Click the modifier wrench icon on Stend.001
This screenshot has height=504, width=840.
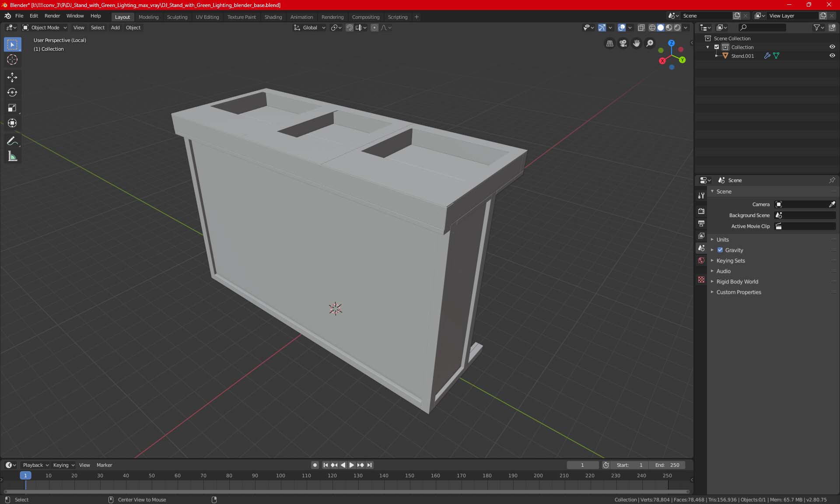pos(767,56)
